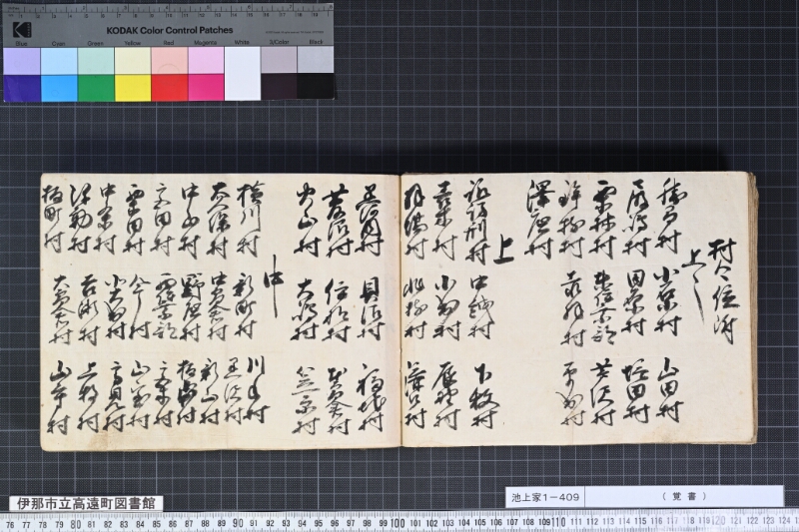Choose the deep magenta patch
The height and width of the screenshot is (532, 799).
(x=206, y=87)
